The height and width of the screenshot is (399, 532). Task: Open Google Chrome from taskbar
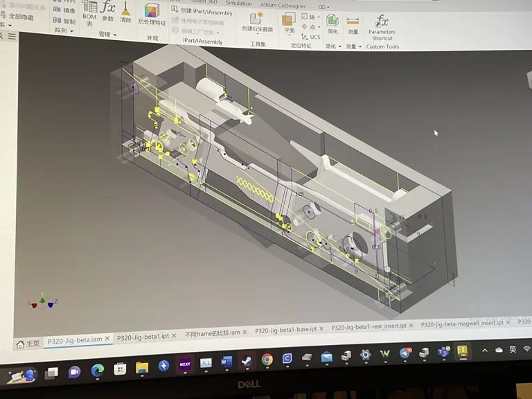267,360
